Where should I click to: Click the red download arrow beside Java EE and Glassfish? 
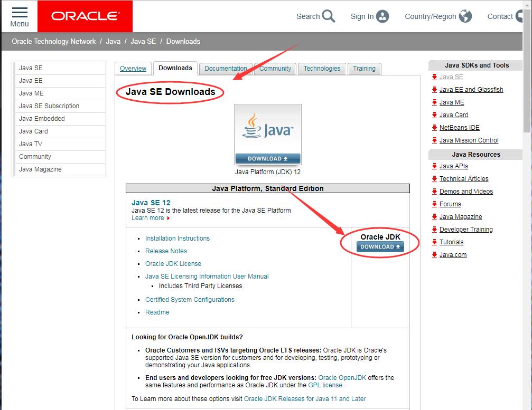[x=434, y=90]
